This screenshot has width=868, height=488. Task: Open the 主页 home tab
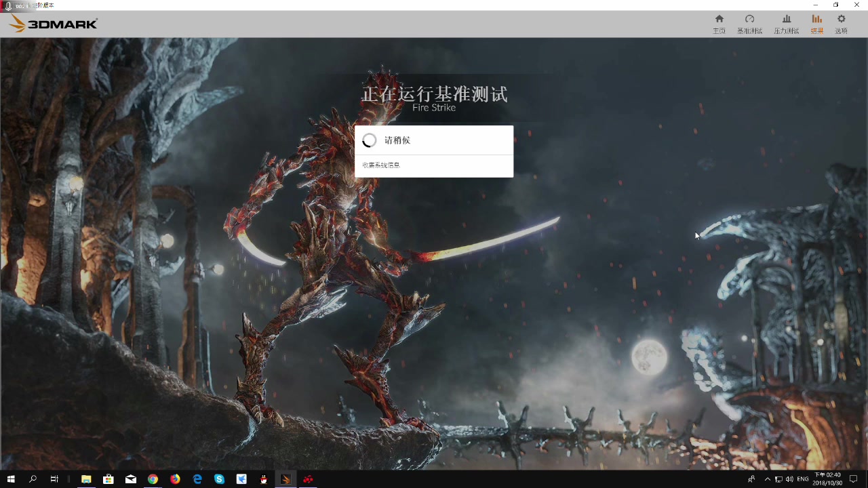(719, 24)
